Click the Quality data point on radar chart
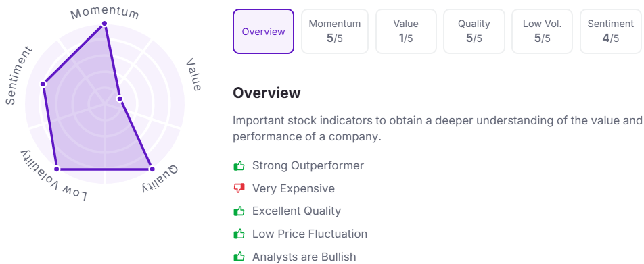This screenshot has height=264, width=644. tap(152, 169)
